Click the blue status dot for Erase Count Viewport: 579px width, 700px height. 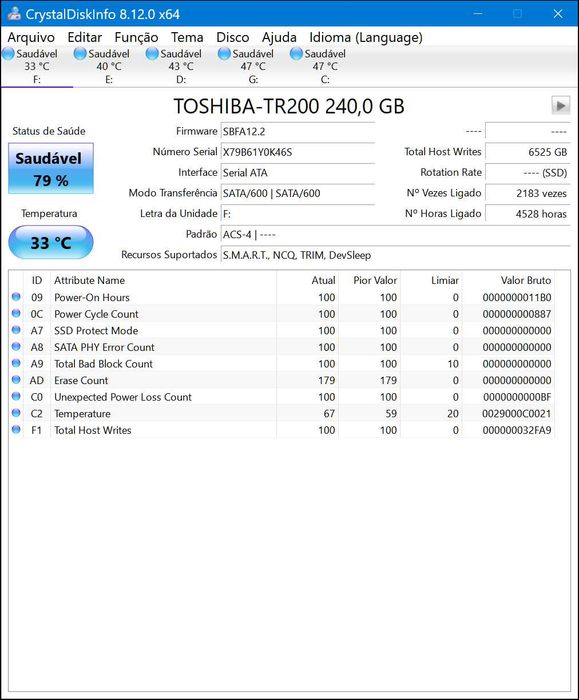[16, 379]
